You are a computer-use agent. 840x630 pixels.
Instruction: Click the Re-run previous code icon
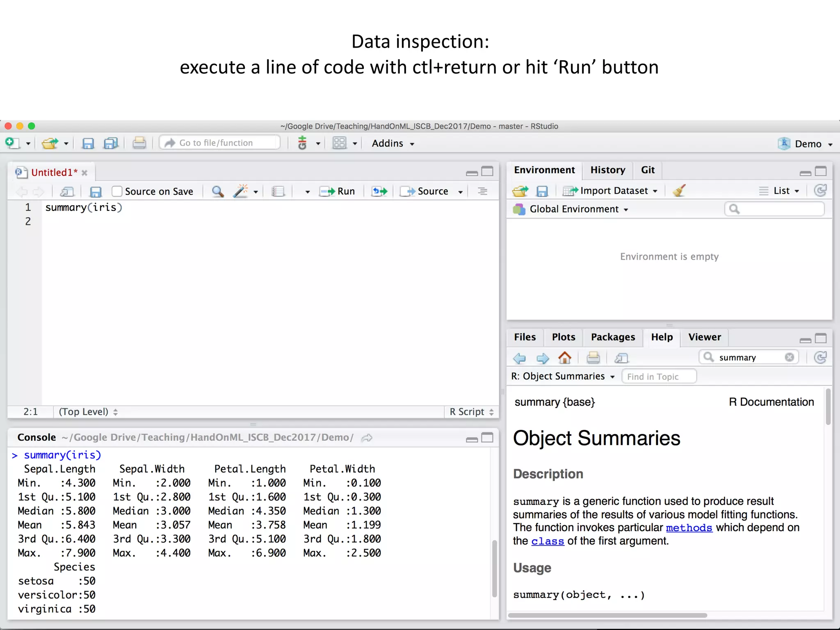tap(379, 191)
